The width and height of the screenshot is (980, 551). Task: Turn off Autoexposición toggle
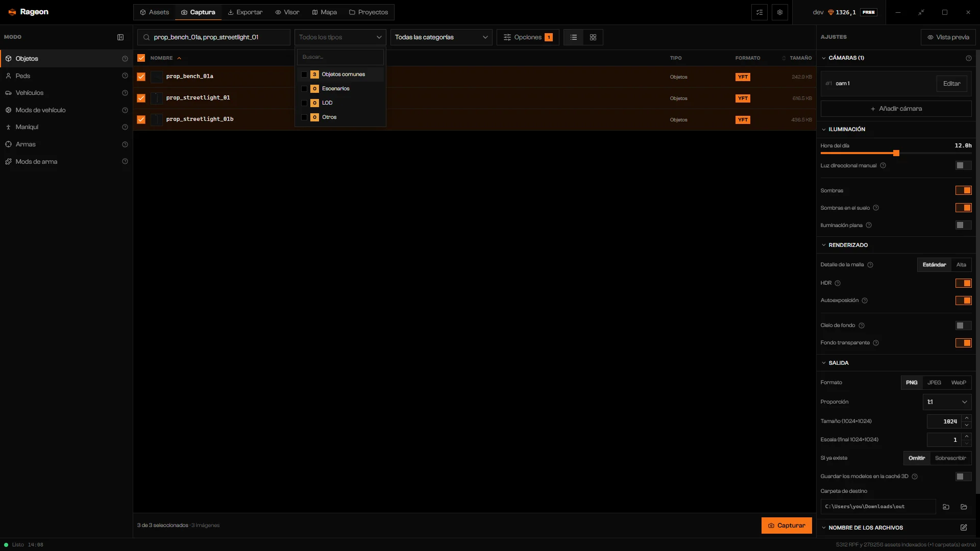click(x=963, y=300)
